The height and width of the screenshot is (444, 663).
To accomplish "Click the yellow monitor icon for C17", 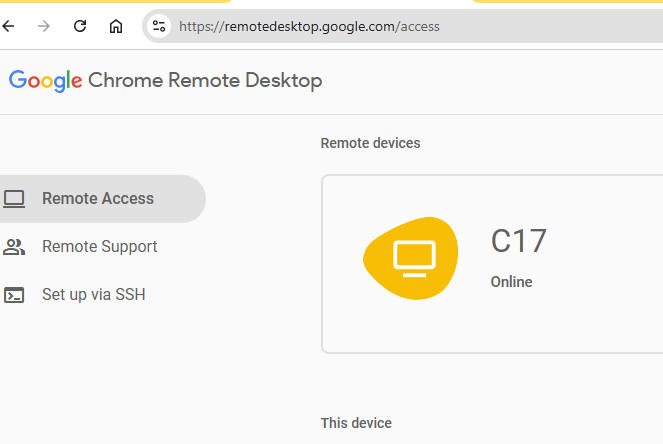I will [x=410, y=258].
